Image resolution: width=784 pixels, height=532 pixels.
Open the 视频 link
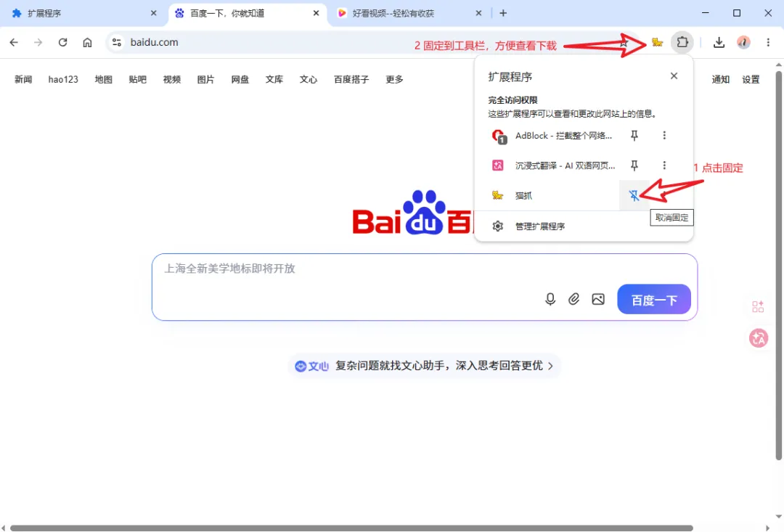(x=171, y=80)
